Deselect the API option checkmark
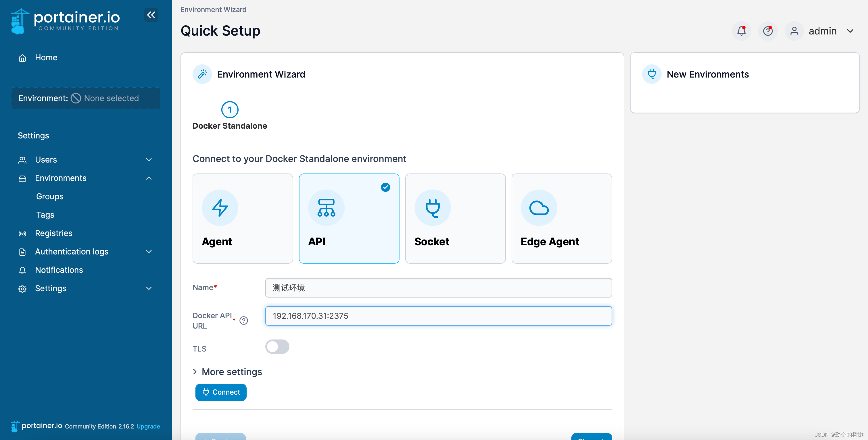This screenshot has height=440, width=868. (x=385, y=187)
